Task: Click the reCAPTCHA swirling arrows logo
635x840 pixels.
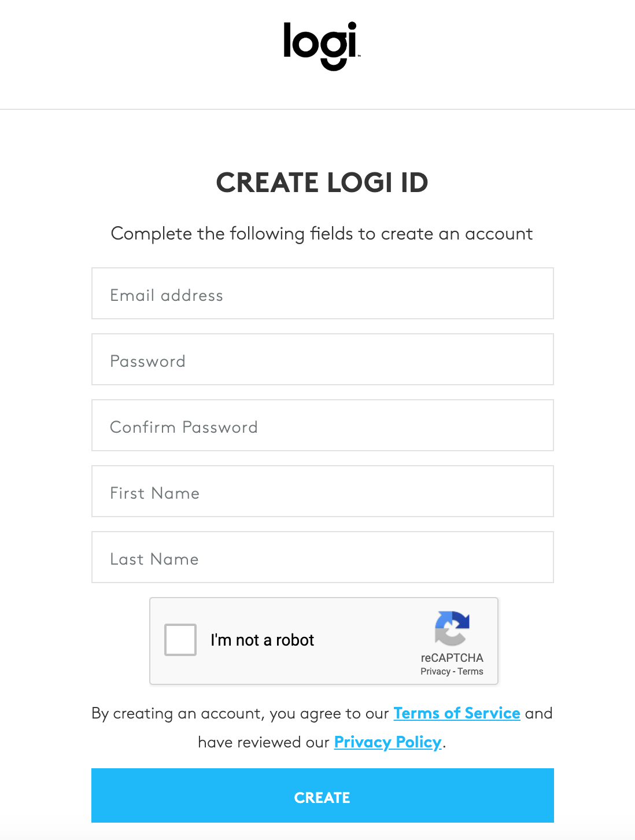Action: [x=452, y=628]
